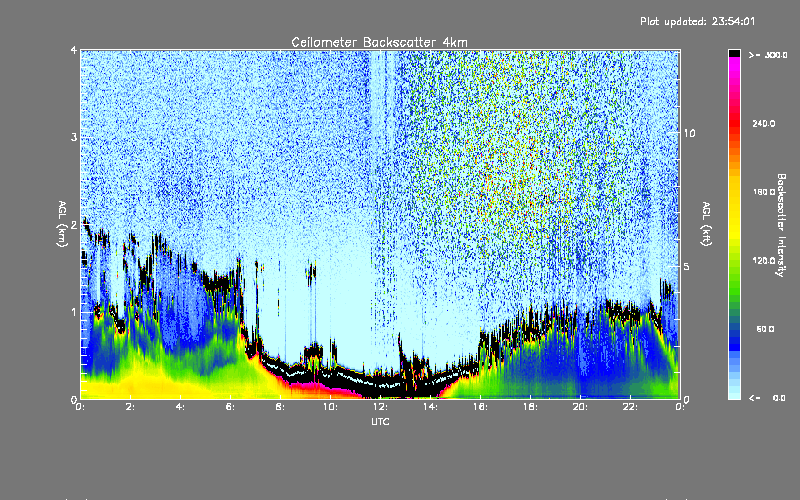Select the '180.0' colorbar value

coord(764,192)
